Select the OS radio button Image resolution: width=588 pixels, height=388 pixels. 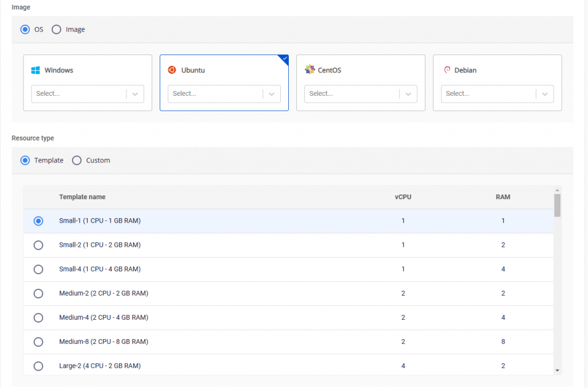click(x=25, y=29)
